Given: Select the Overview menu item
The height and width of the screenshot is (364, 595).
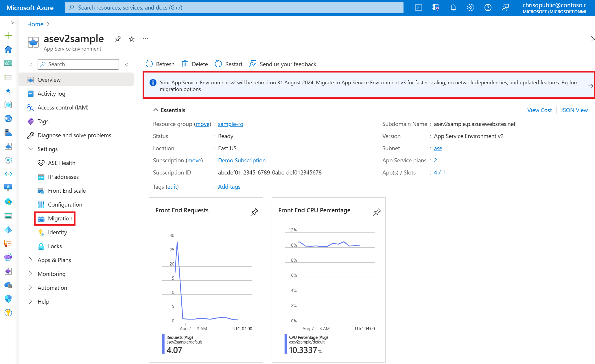Looking at the screenshot, I should pos(49,79).
